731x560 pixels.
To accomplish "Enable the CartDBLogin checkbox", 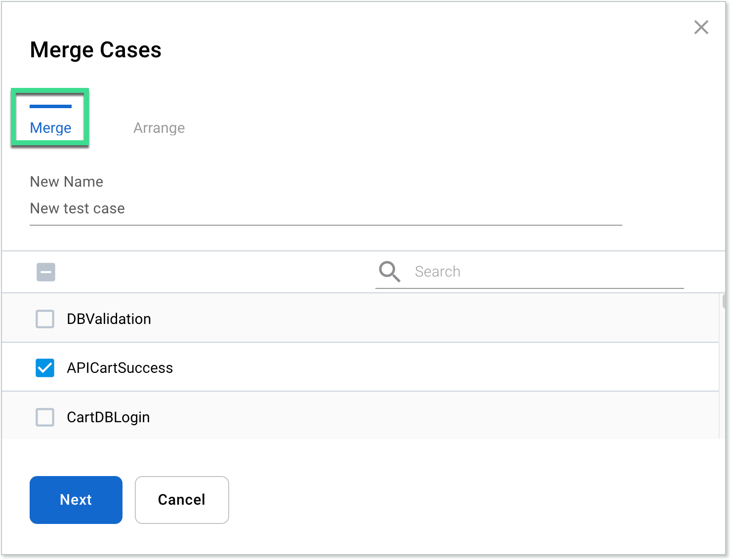I will (x=45, y=417).
